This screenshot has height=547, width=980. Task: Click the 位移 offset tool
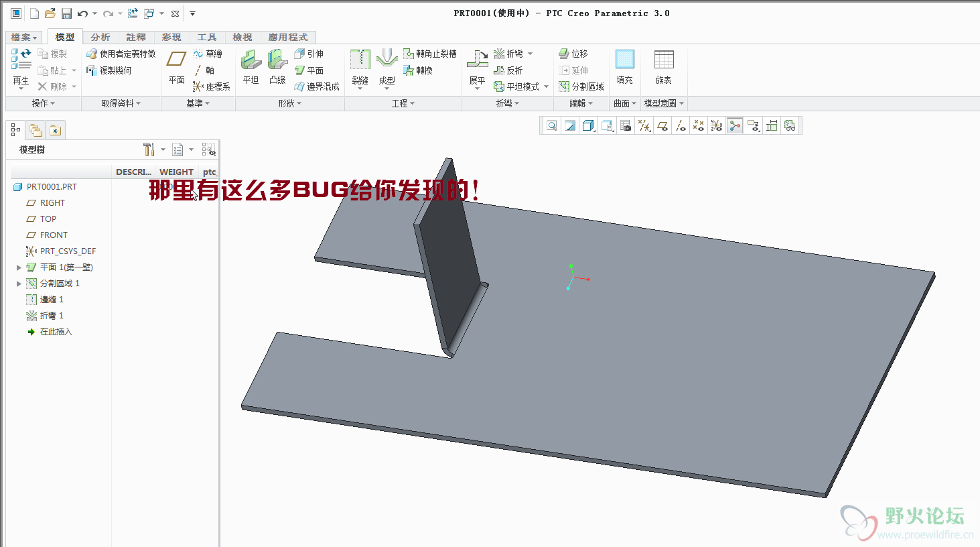[573, 54]
